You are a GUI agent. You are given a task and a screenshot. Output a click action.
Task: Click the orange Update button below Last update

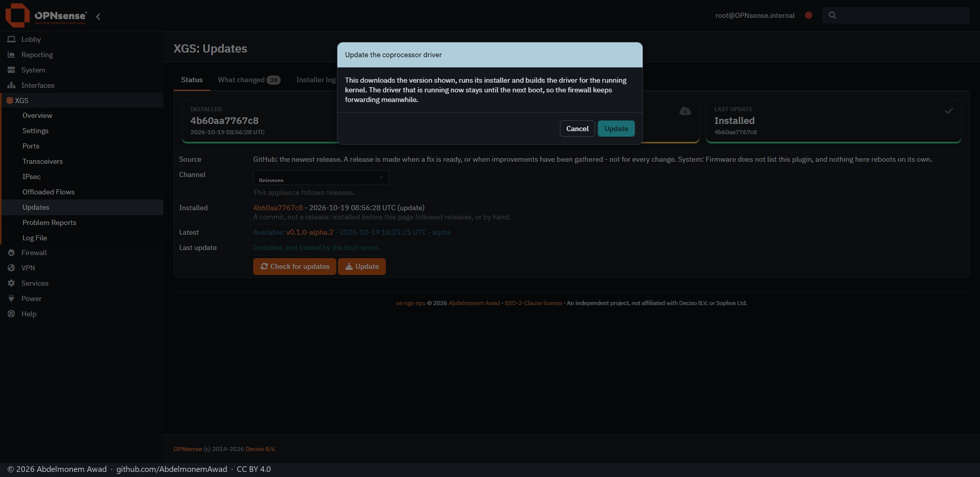[x=362, y=266]
